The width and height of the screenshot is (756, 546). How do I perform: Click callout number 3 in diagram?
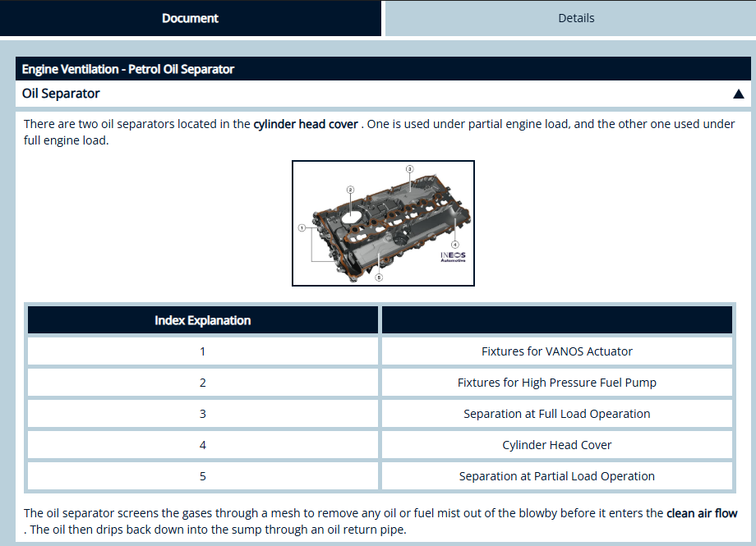click(409, 168)
